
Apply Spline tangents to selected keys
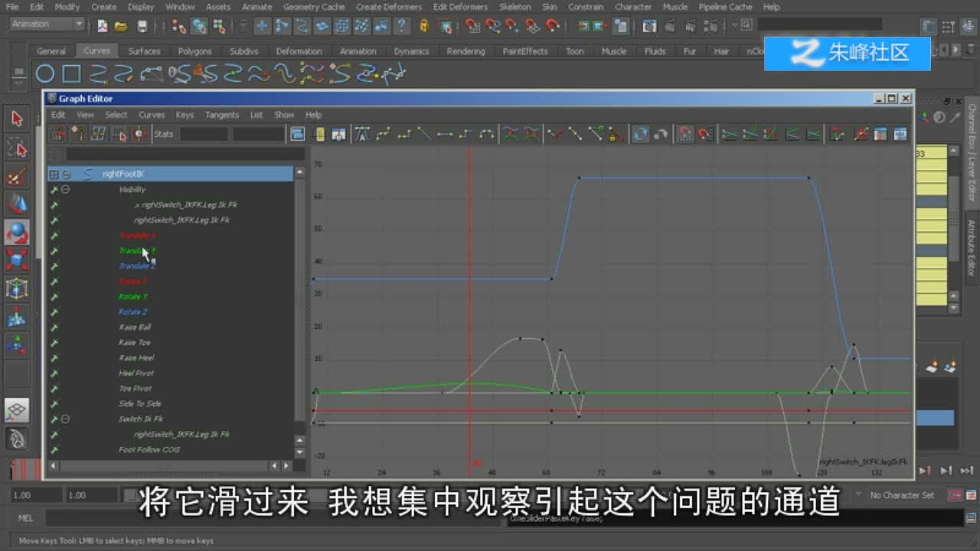(383, 134)
